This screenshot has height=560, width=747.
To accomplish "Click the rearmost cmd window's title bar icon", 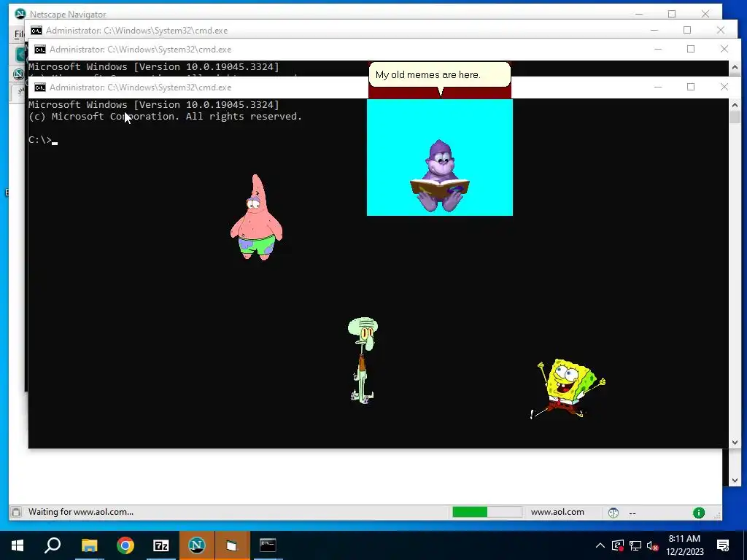I will 36,31.
